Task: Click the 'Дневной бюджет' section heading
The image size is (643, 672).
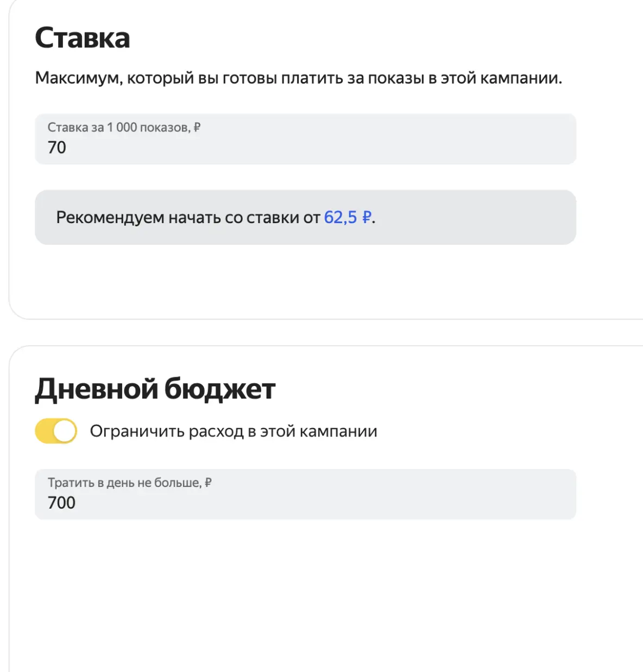Action: pyautogui.click(x=155, y=389)
